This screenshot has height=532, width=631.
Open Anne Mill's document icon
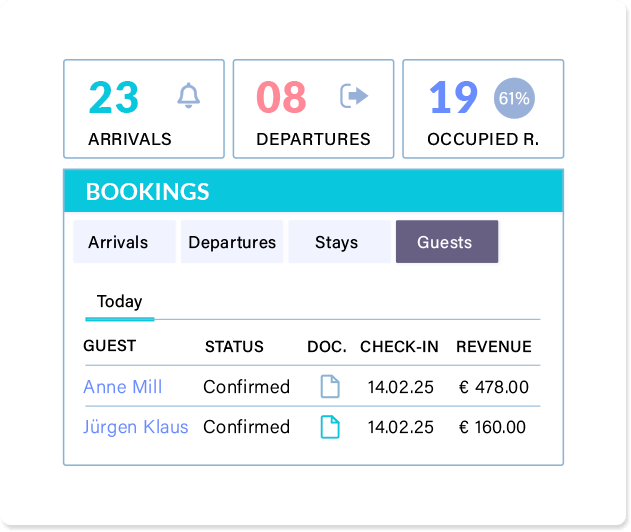point(330,387)
